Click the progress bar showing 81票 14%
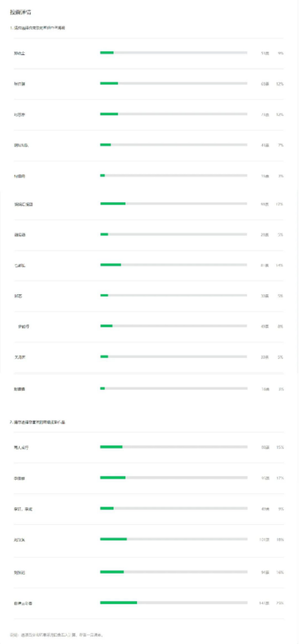The width and height of the screenshot is (299, 644). (x=173, y=265)
